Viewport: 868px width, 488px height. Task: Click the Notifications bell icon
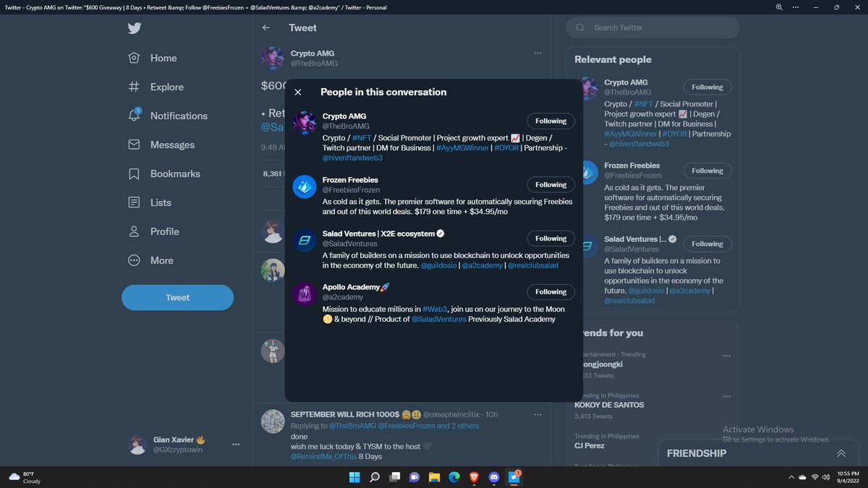pyautogui.click(x=134, y=116)
